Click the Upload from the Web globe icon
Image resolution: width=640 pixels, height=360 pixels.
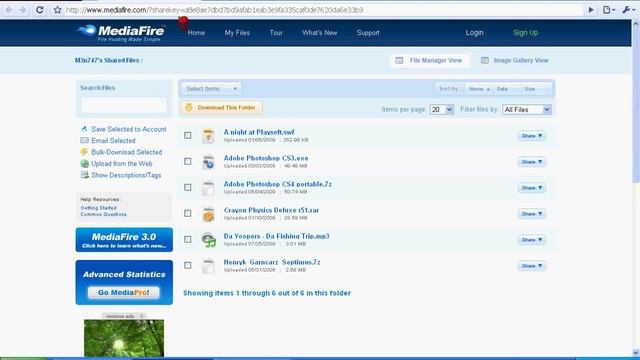84,164
